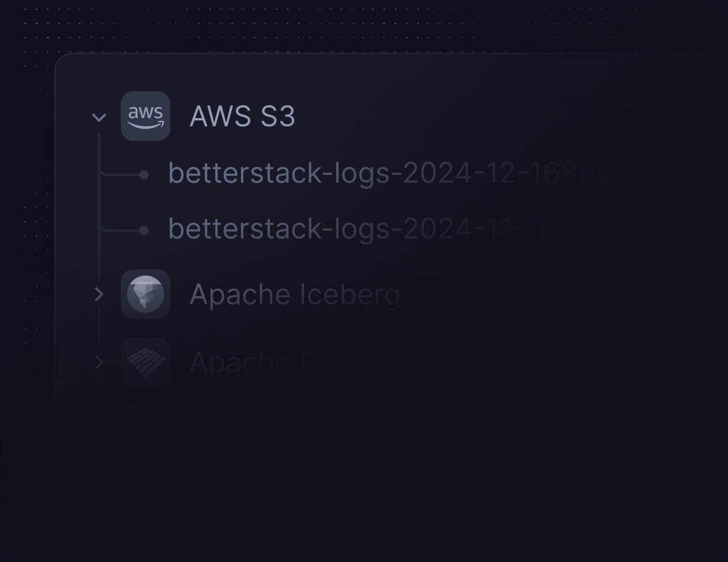Expand the faded Apache Parquet chevron

pos(99,362)
